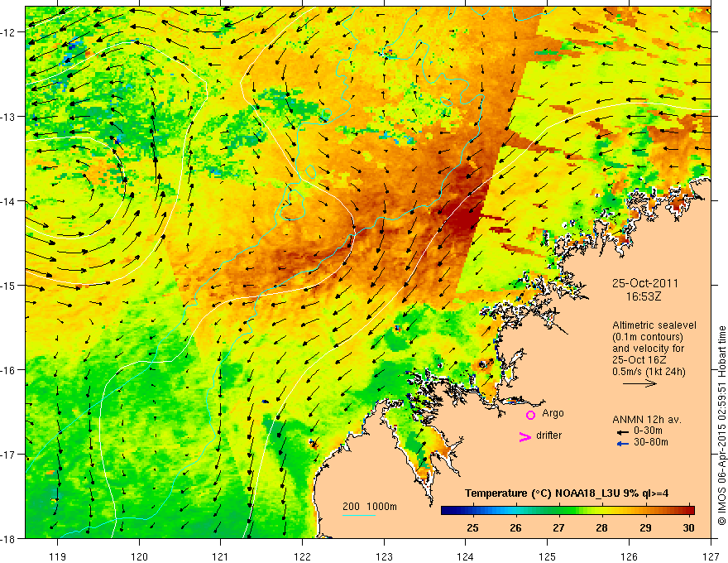
Task: Click the 'Argo' legend label
Action: point(553,413)
